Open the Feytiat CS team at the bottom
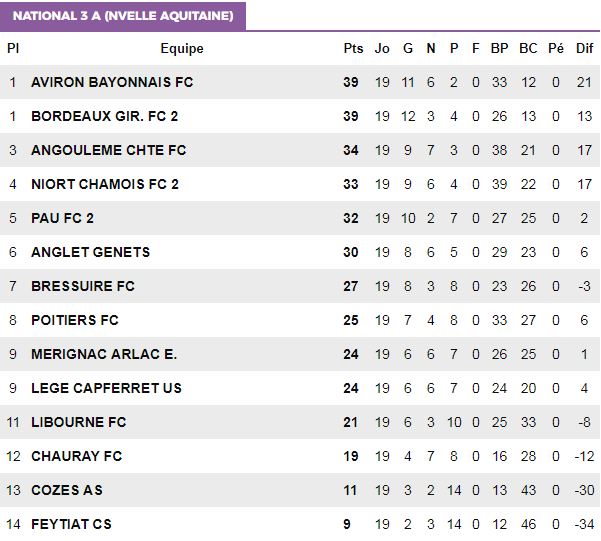Viewport: 601px width, 541px height. 71,524
